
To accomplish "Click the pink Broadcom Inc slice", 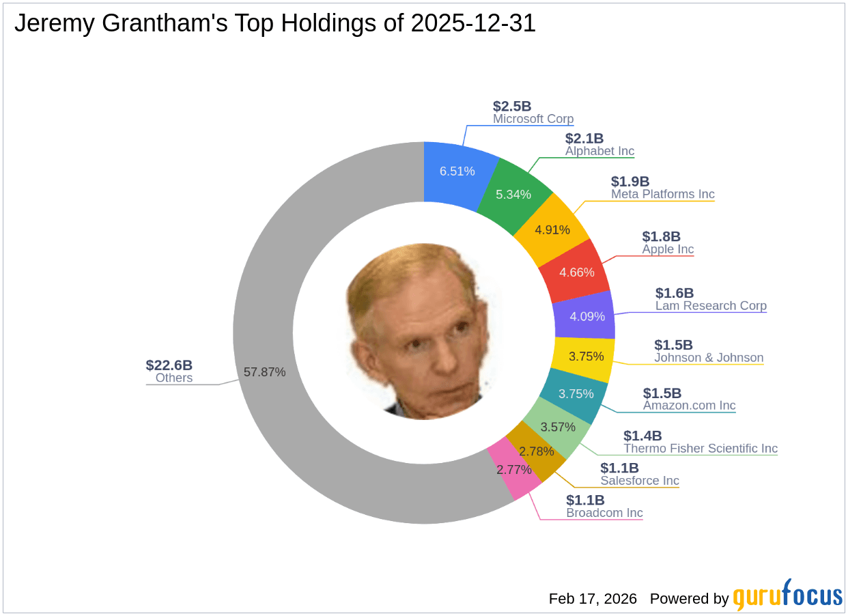I will coord(512,470).
